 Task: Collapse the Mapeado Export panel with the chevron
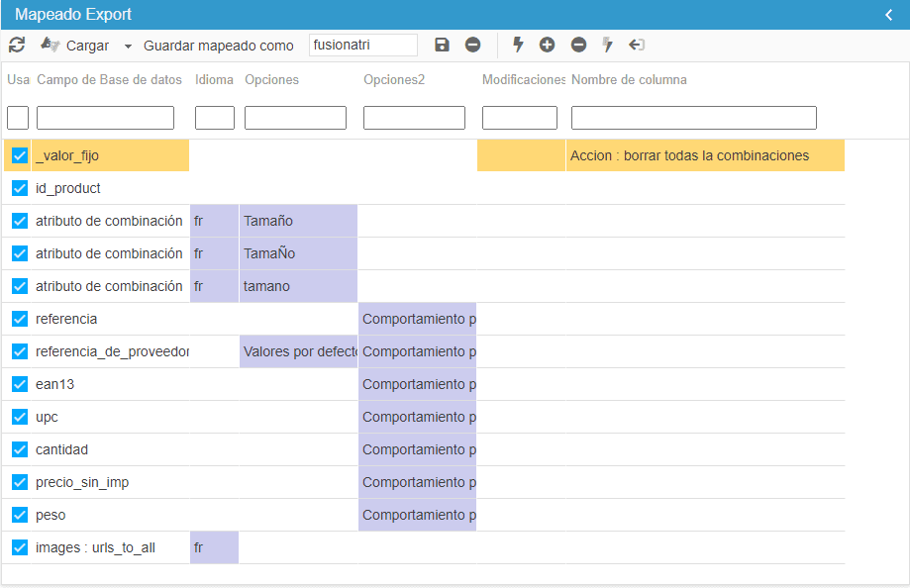[888, 15]
